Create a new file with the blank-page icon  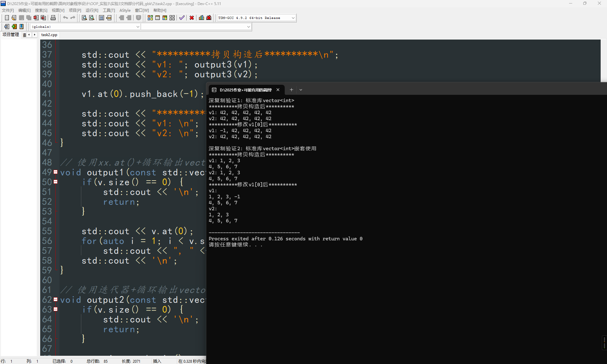coord(7,18)
